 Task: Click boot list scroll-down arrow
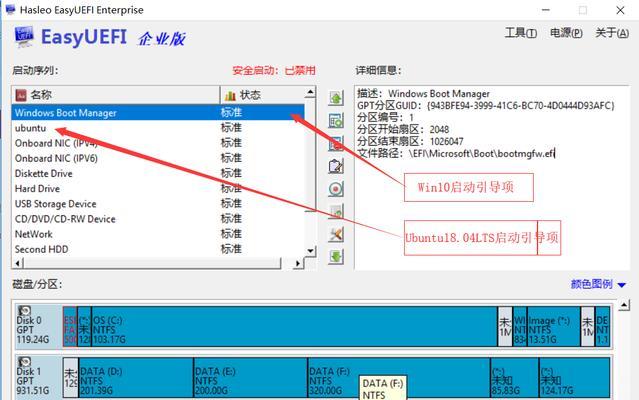pyautogui.click(x=310, y=251)
